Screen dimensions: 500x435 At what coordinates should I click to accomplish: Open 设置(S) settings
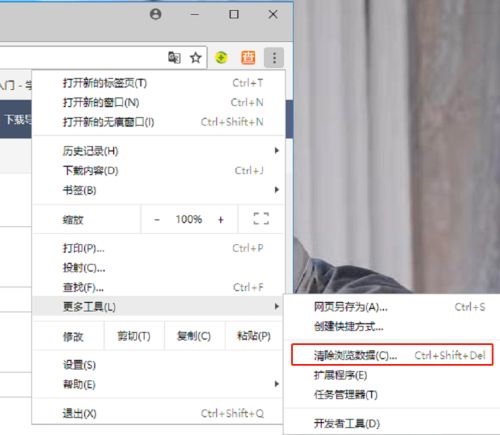click(x=159, y=365)
